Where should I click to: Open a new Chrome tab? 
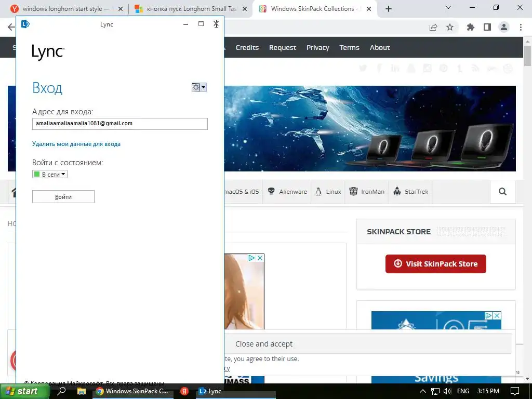(x=389, y=9)
